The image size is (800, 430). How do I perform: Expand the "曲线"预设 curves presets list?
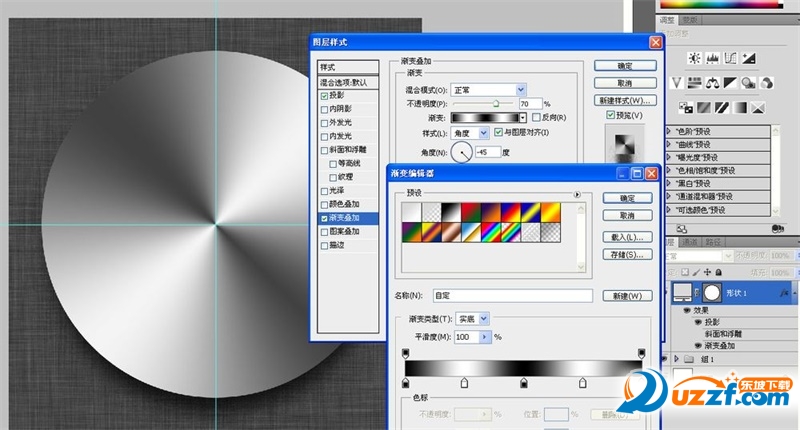pos(667,143)
